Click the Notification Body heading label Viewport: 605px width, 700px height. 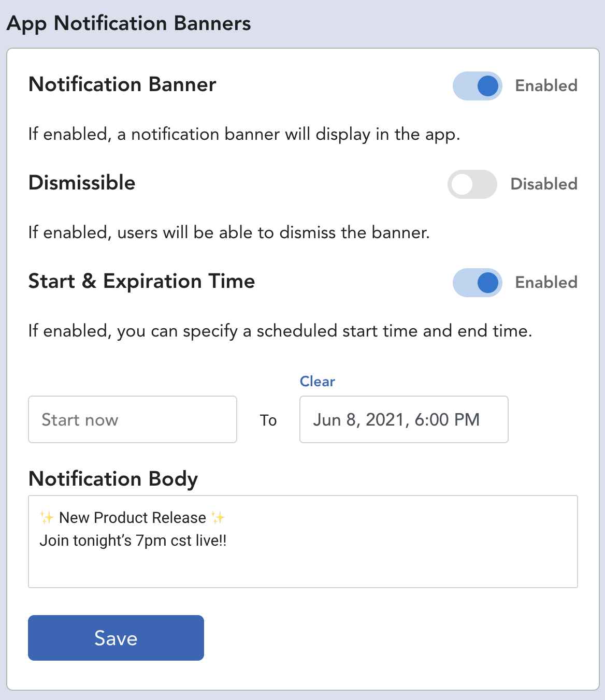coord(113,479)
